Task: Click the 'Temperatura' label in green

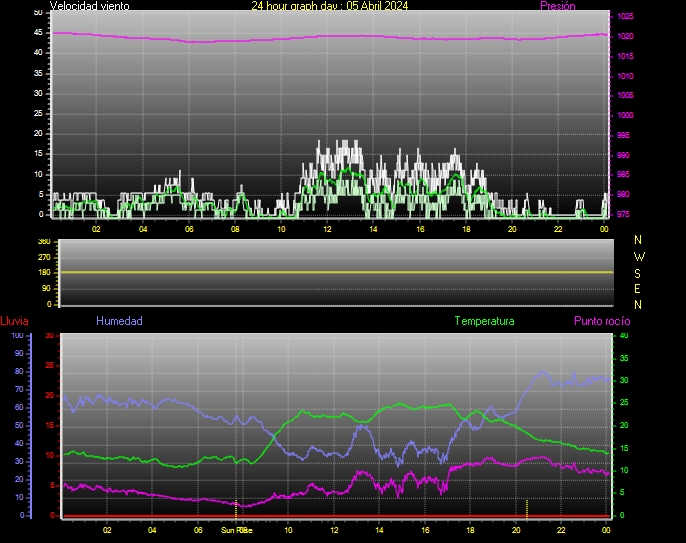Action: pos(484,321)
